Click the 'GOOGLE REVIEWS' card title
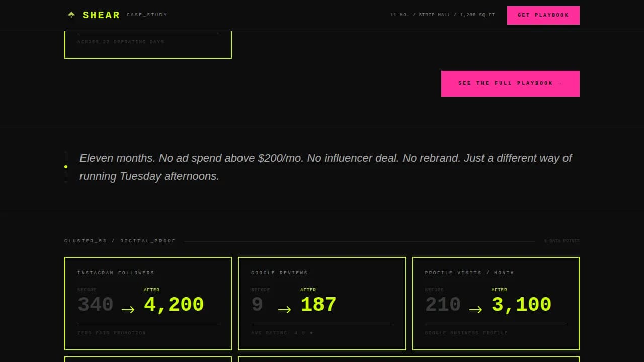 [279, 273]
